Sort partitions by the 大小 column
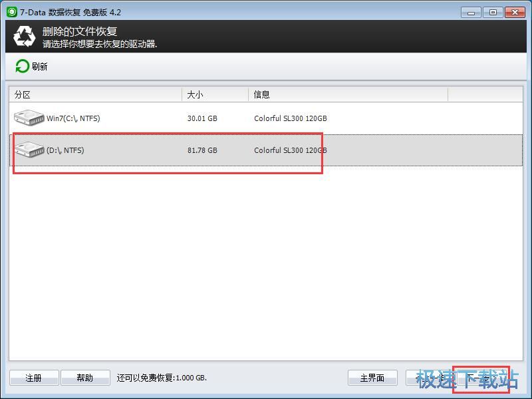Screen dimensions: 532x399 tap(195, 94)
